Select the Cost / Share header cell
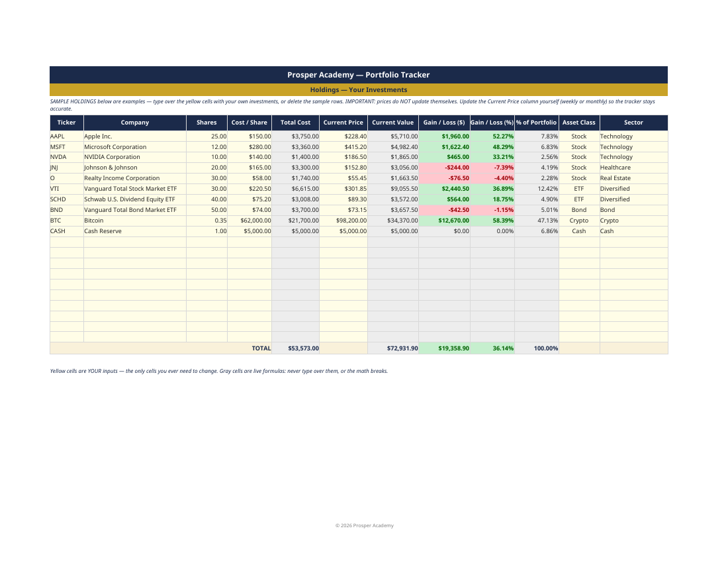This screenshot has height=563, width=728. (250, 123)
